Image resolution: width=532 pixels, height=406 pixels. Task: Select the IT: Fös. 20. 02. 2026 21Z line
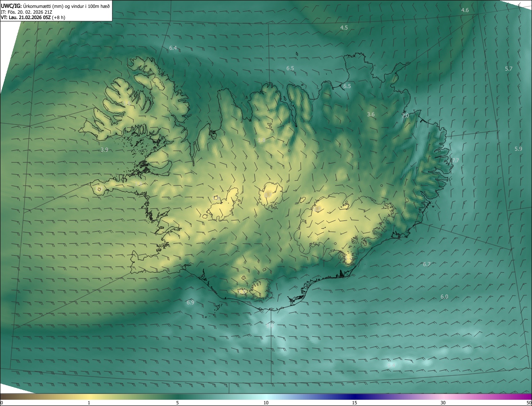click(x=27, y=12)
